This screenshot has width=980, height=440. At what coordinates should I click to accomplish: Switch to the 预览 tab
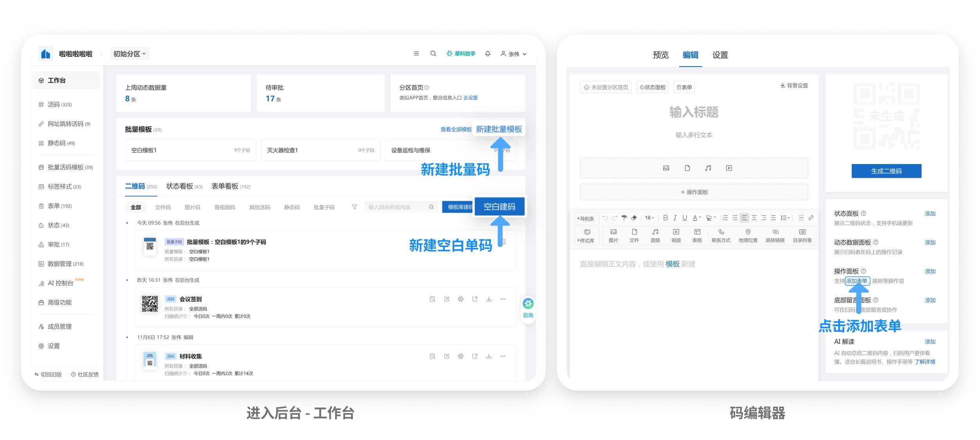(x=661, y=55)
